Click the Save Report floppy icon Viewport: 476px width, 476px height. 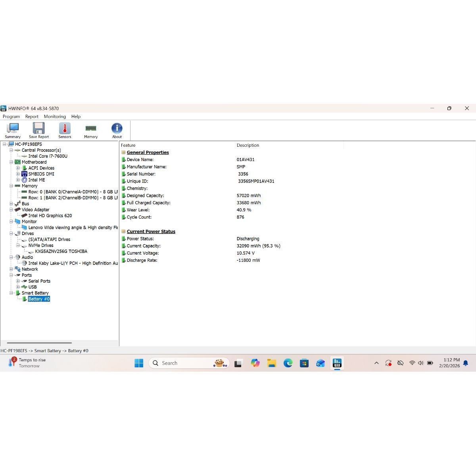click(38, 131)
